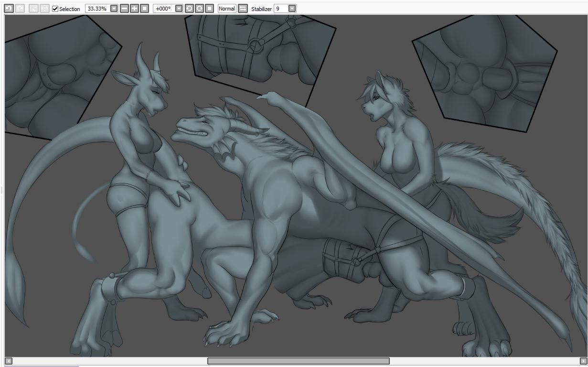Click the Normal blend mode button

coord(226,9)
